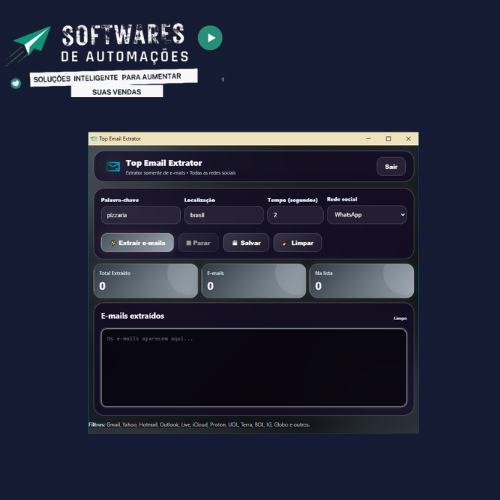Click the E-mails counter card
Image resolution: width=500 pixels, height=500 pixels.
pos(254,281)
